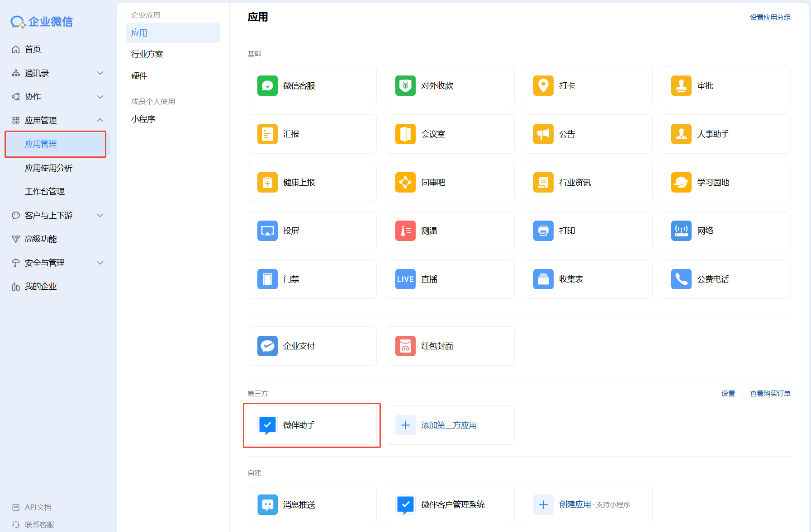Open the 微信客服 app icon
Image resolution: width=811 pixels, height=532 pixels.
[267, 86]
